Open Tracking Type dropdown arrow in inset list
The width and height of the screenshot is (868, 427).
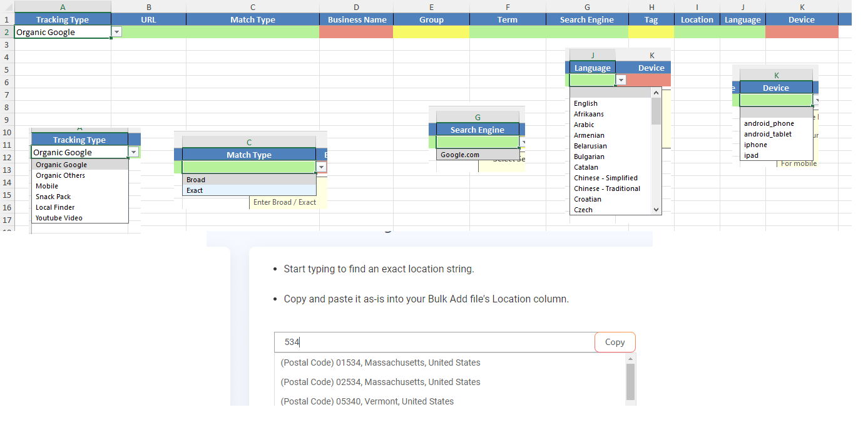(133, 152)
